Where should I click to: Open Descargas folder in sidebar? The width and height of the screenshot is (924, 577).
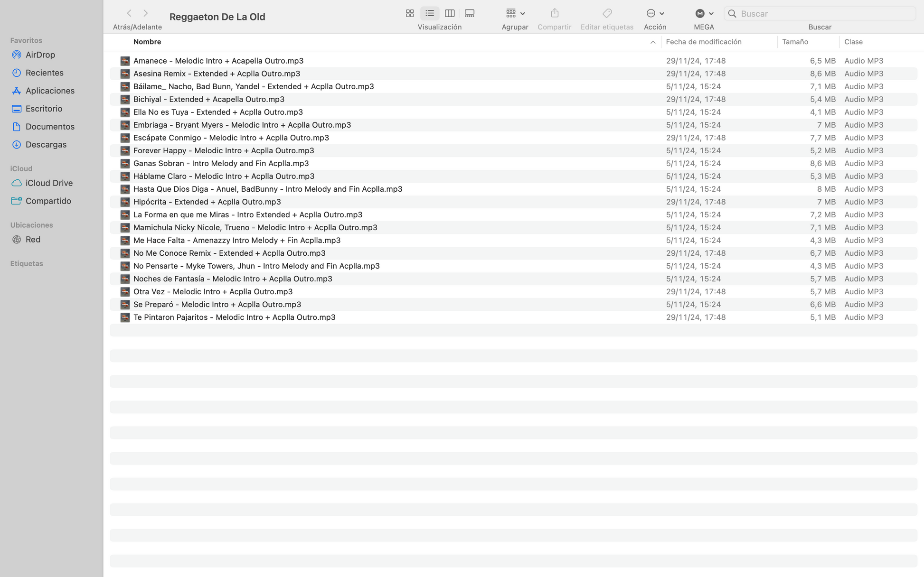coord(46,144)
